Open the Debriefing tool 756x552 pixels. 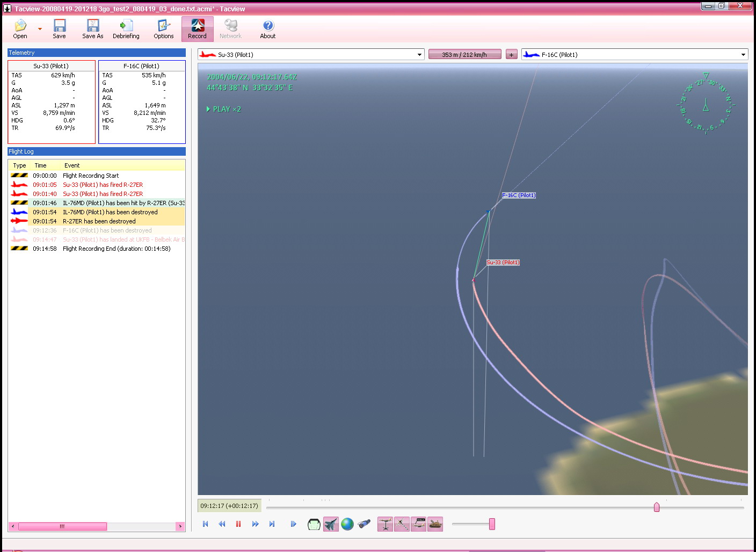[x=126, y=29]
